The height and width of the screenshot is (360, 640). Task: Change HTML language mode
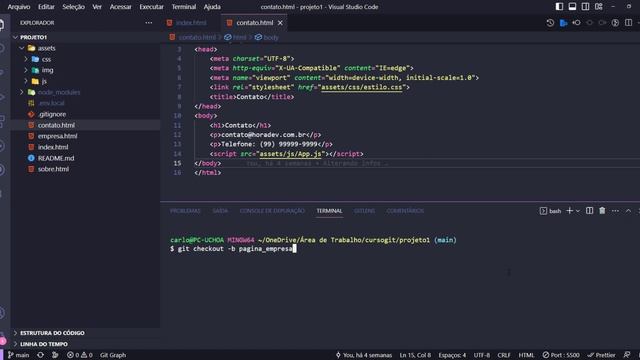pyautogui.click(x=526, y=355)
